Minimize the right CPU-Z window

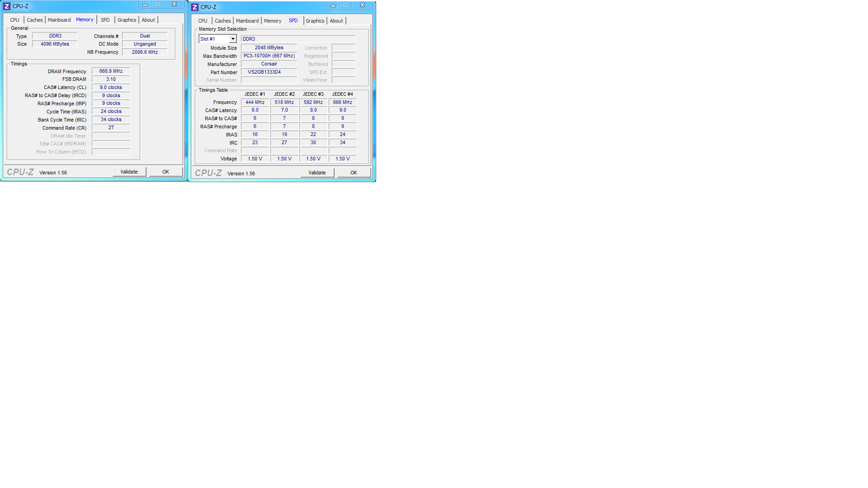(x=333, y=5)
